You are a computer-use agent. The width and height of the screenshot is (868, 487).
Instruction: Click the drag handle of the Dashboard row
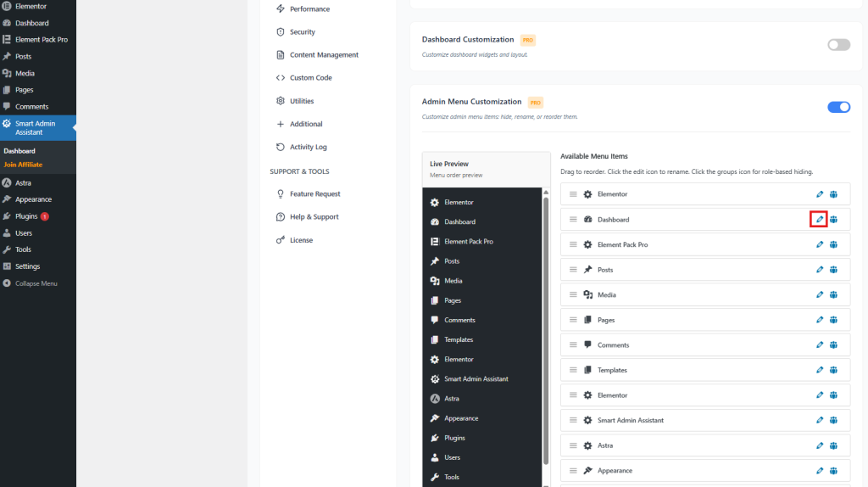point(573,220)
